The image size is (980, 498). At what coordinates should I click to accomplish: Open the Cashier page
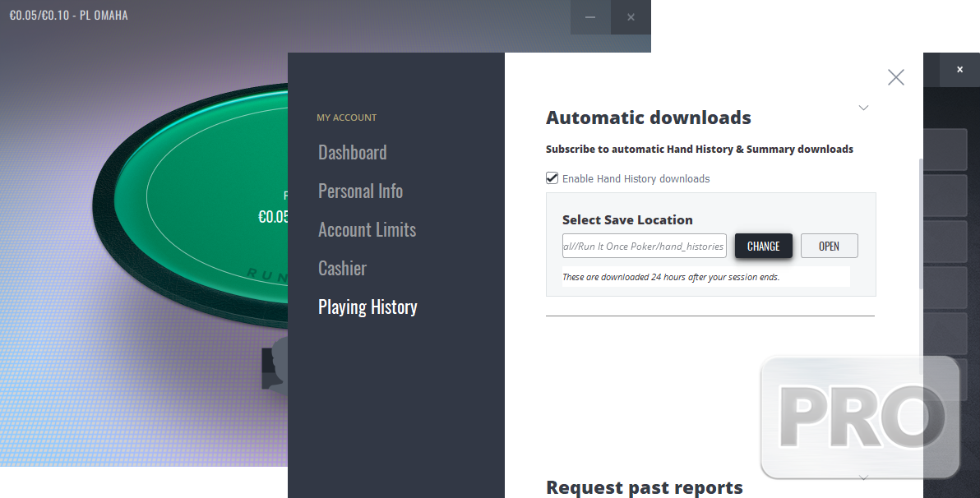[342, 269]
